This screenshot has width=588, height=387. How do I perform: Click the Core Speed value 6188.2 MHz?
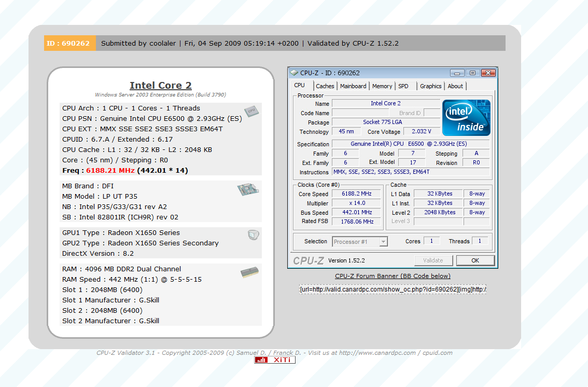pos(357,194)
